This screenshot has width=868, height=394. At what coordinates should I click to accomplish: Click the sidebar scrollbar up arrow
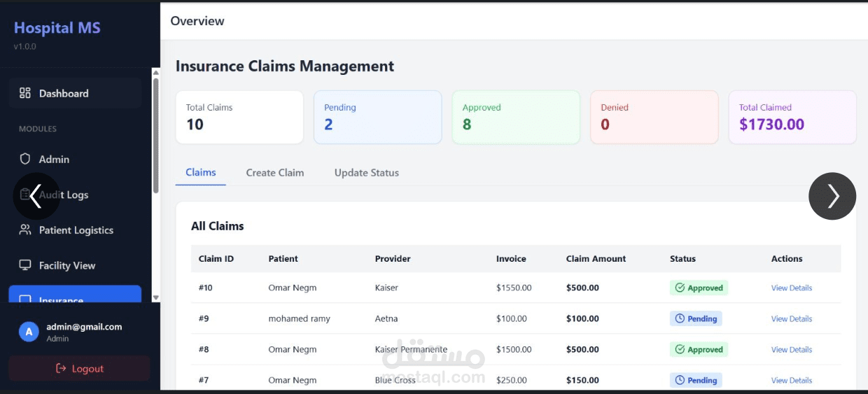pos(155,72)
